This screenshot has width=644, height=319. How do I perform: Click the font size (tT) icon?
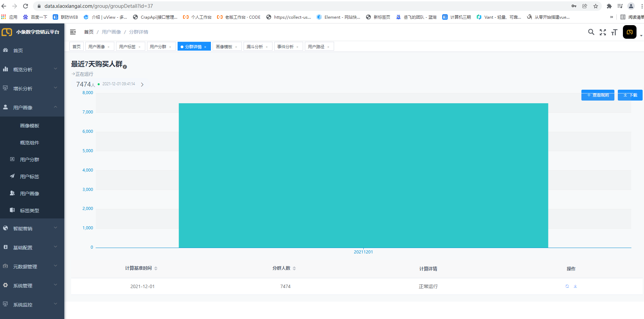tap(614, 32)
